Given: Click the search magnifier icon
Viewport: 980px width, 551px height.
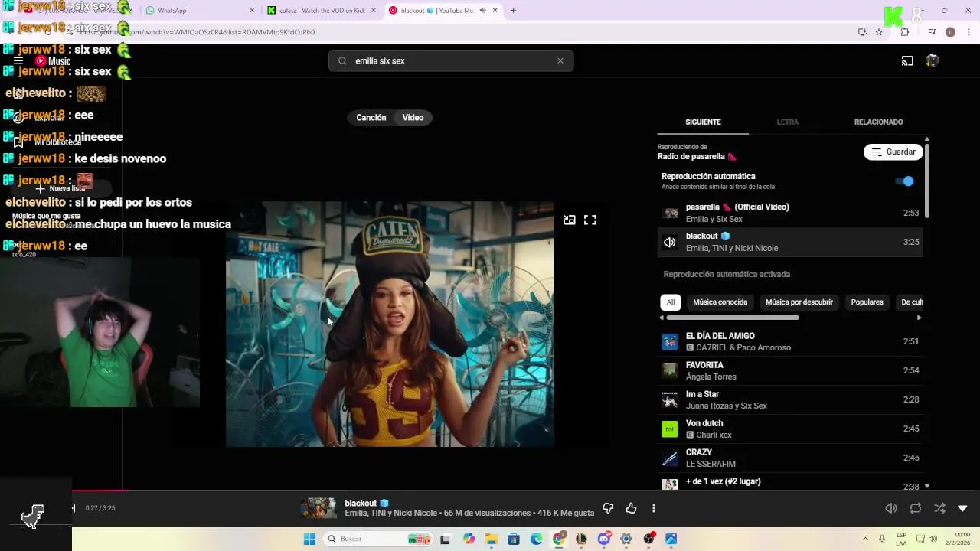Looking at the screenshot, I should point(342,60).
